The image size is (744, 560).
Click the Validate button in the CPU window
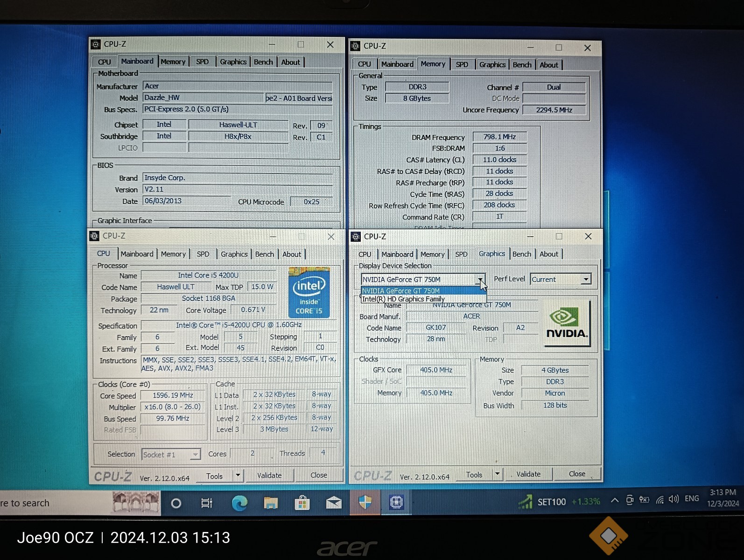pos(270,476)
